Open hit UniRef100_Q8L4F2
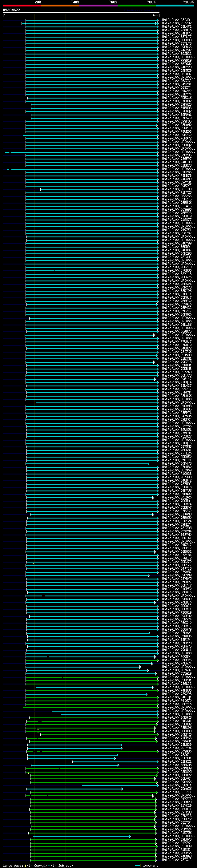 176,26
